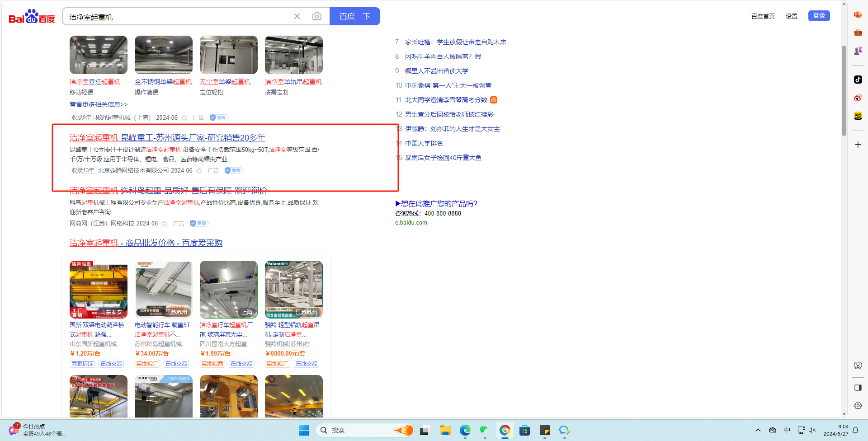Expand hidden system tray icons chevron
This screenshot has width=868, height=441.
point(758,430)
